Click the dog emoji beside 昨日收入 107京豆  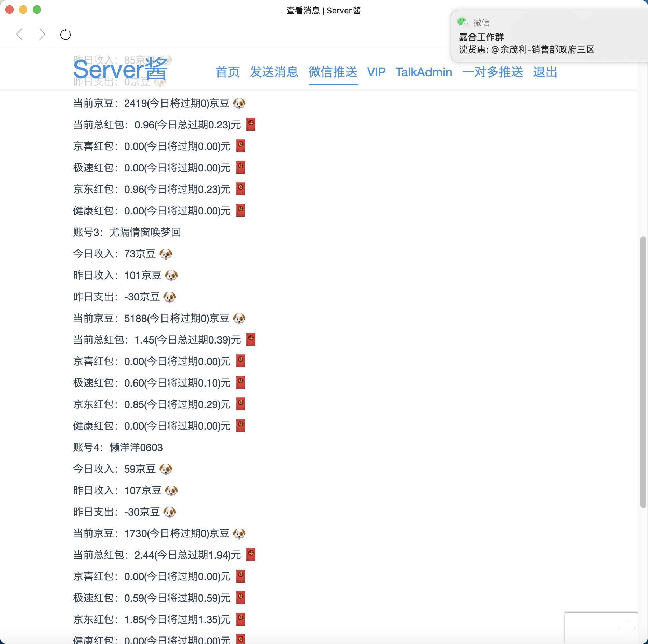(171, 490)
